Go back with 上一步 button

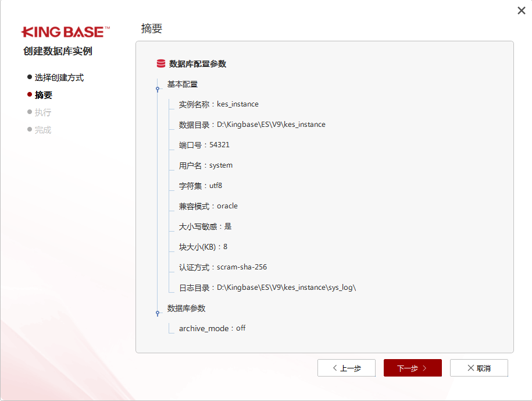tap(347, 368)
